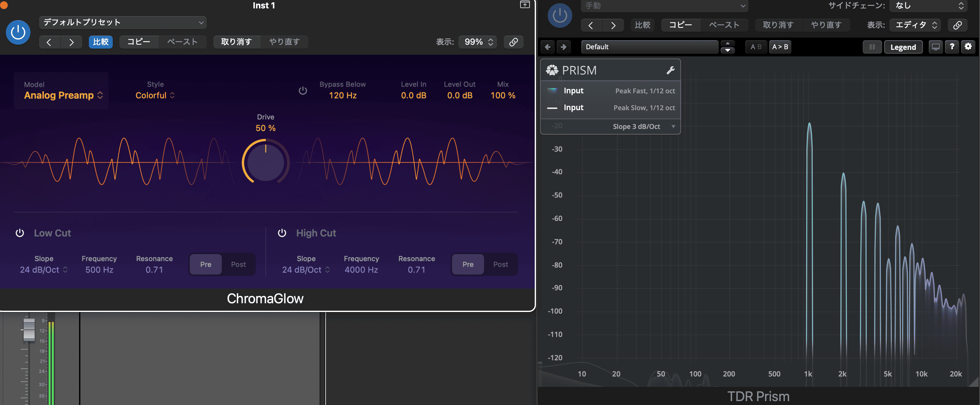Set Low Cut to Post
Image resolution: width=980 pixels, height=405 pixels.
tap(239, 264)
